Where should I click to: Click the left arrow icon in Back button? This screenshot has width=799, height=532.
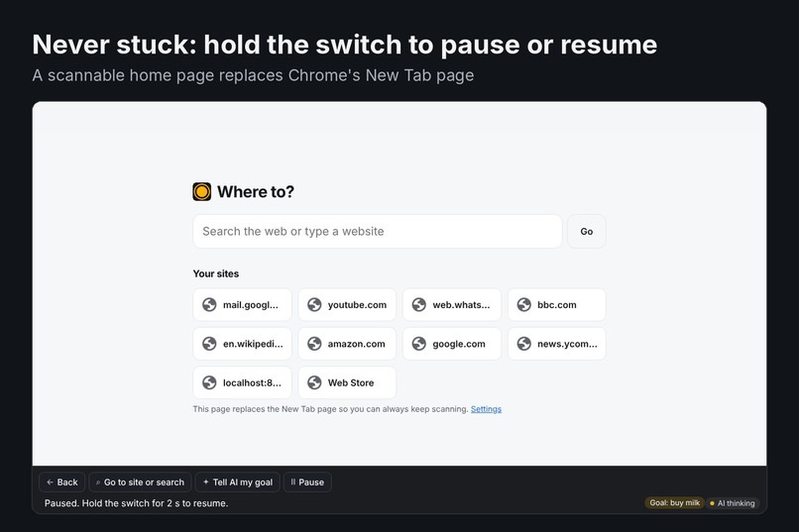50,482
